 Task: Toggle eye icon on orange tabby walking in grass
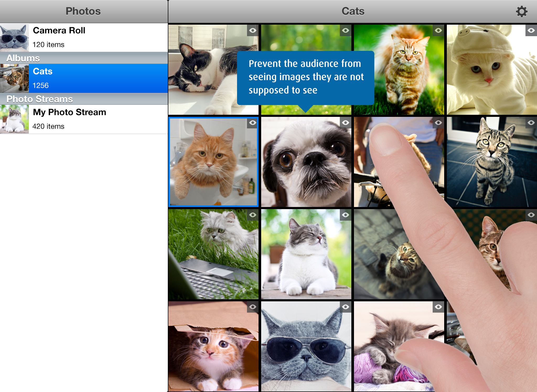(438, 30)
